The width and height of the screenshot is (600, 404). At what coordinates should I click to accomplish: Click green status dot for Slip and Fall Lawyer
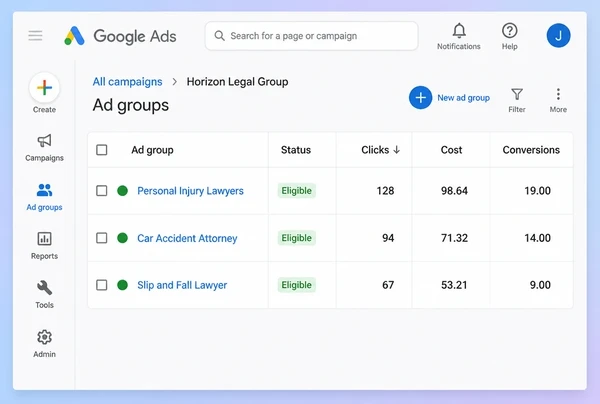click(122, 285)
